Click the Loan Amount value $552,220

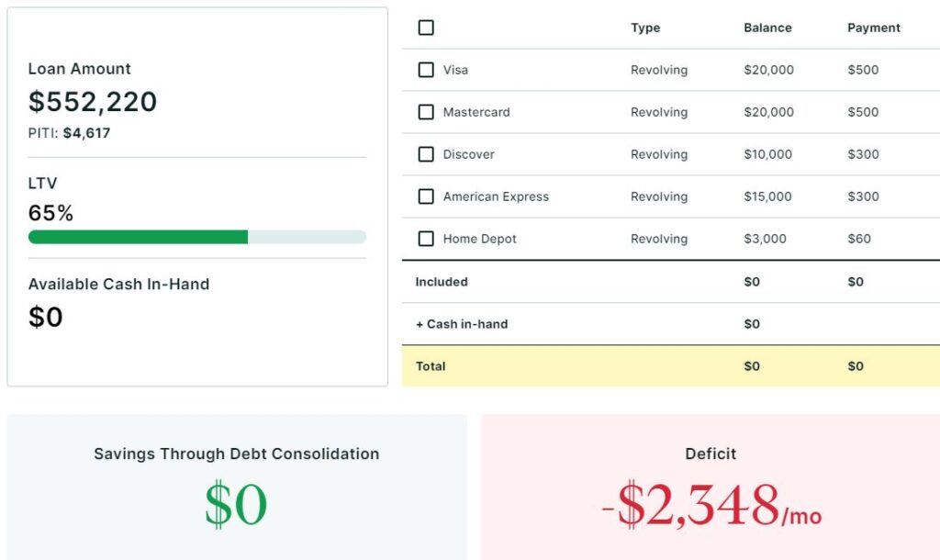(93, 101)
